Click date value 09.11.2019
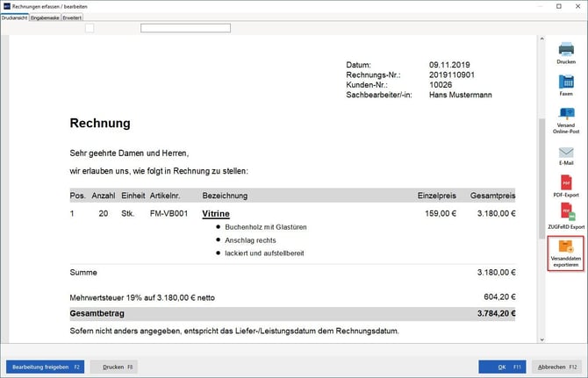Screen dimensions: 588x378 click(449, 65)
